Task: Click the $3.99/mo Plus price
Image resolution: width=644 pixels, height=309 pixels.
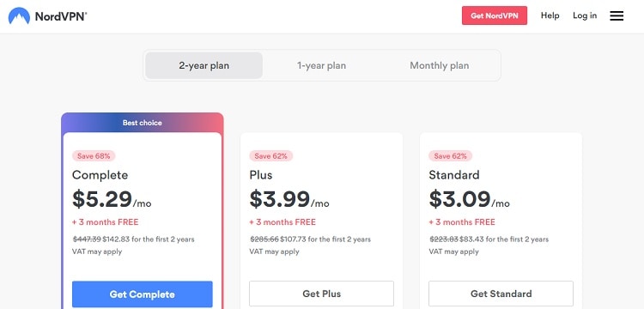Action: tap(289, 199)
